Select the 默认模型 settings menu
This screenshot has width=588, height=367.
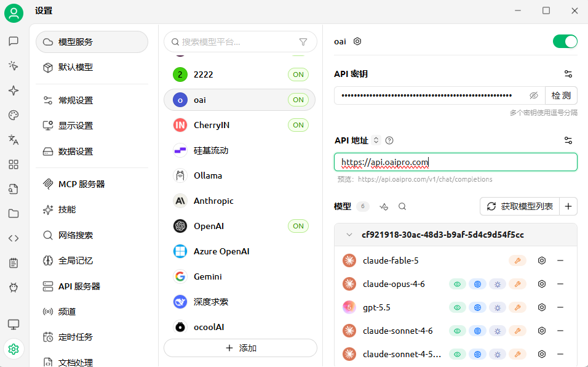pos(92,67)
